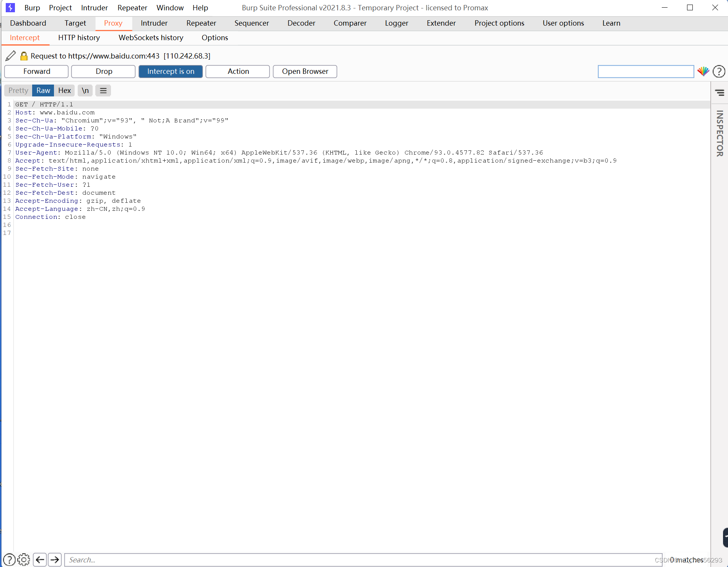This screenshot has height=567, width=728.
Task: Forward the intercepted request
Action: 36,72
